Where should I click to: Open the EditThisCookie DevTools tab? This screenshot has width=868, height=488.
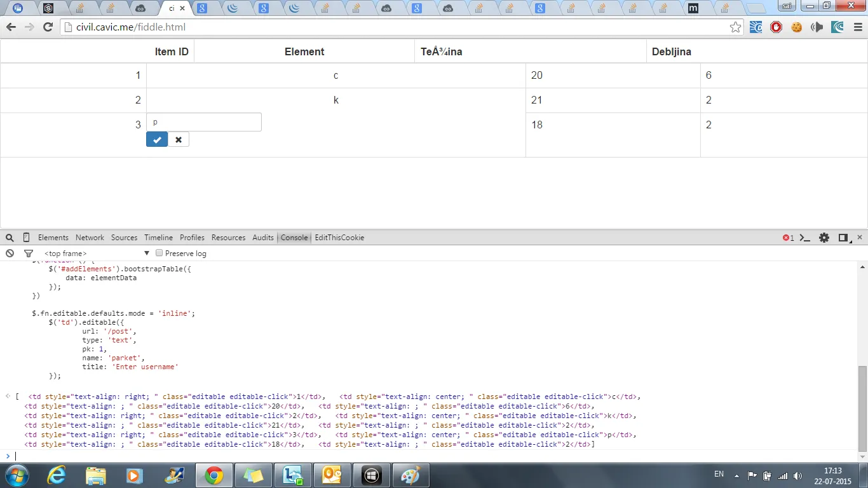tap(339, 238)
